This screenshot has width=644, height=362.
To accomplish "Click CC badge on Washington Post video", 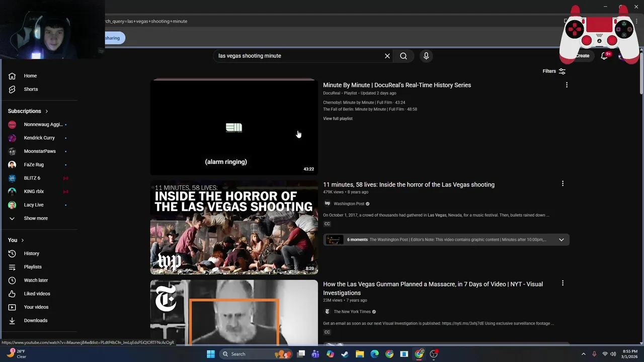I will pos(327,224).
